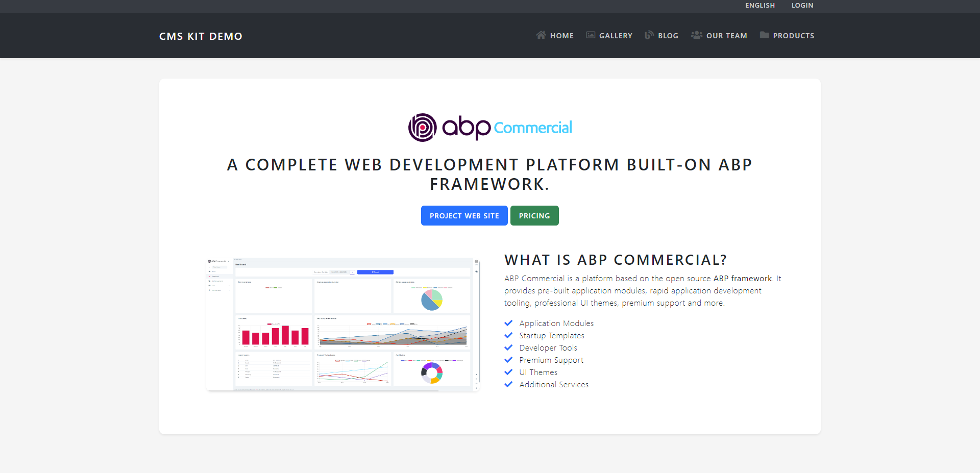Click the Our Team people icon
This screenshot has height=473, width=980.
coord(697,35)
